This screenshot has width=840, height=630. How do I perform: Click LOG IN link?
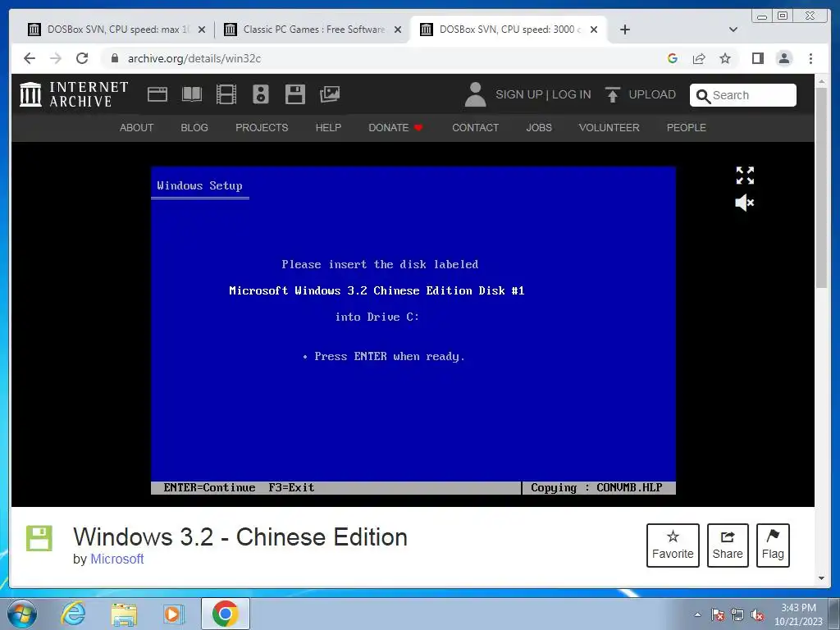point(571,95)
